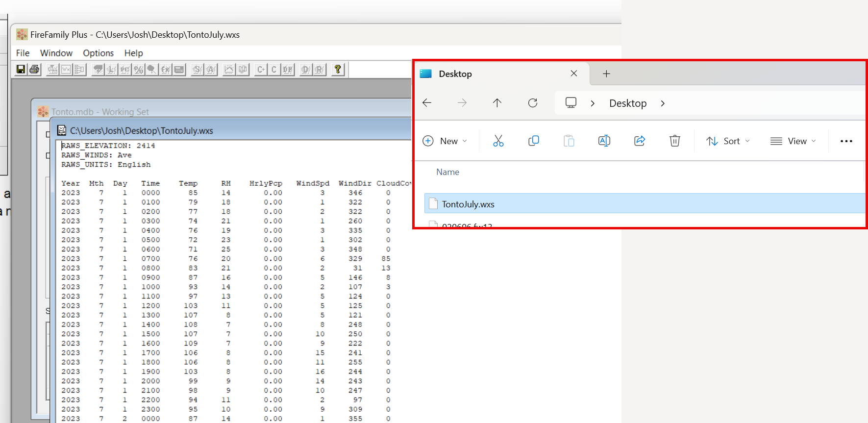Click the Print toolbar icon in FireFamily Plus
Image resolution: width=868 pixels, height=423 pixels.
click(x=34, y=69)
